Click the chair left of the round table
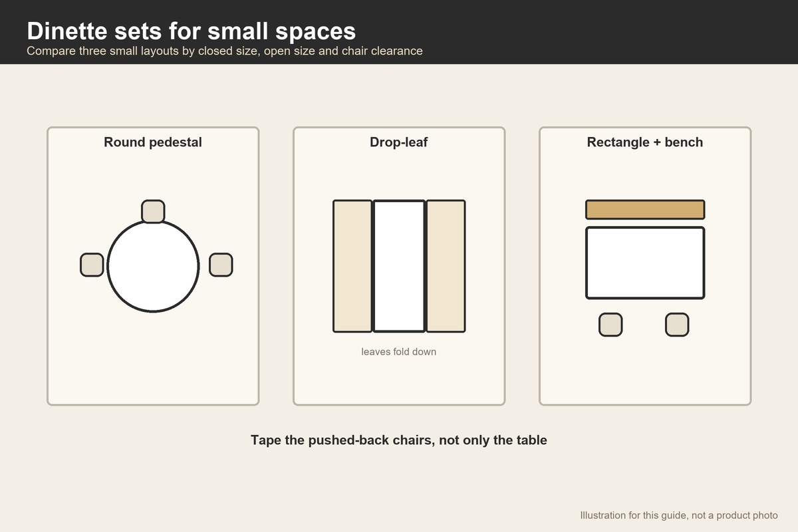Image resolution: width=798 pixels, height=532 pixels. pyautogui.click(x=92, y=265)
